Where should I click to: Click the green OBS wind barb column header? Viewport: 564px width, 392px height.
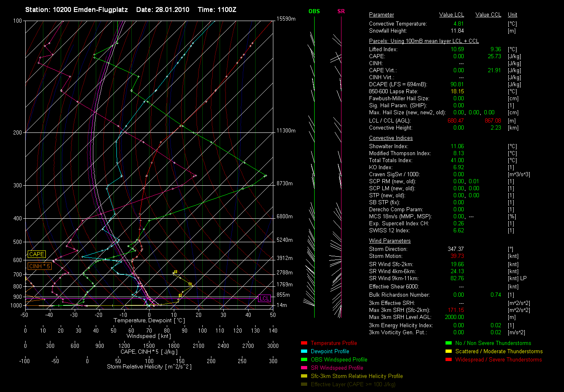point(314,11)
